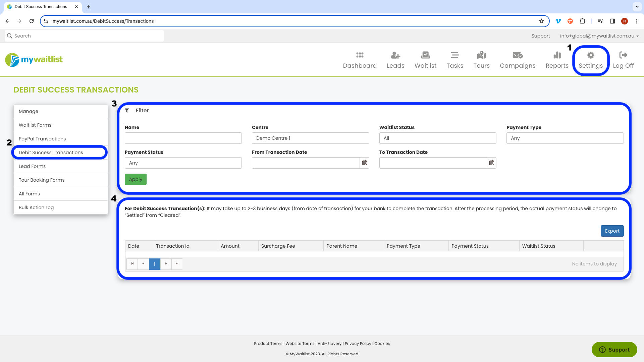Select page 1 in the pager
This screenshot has height=362, width=644.
pos(154,264)
